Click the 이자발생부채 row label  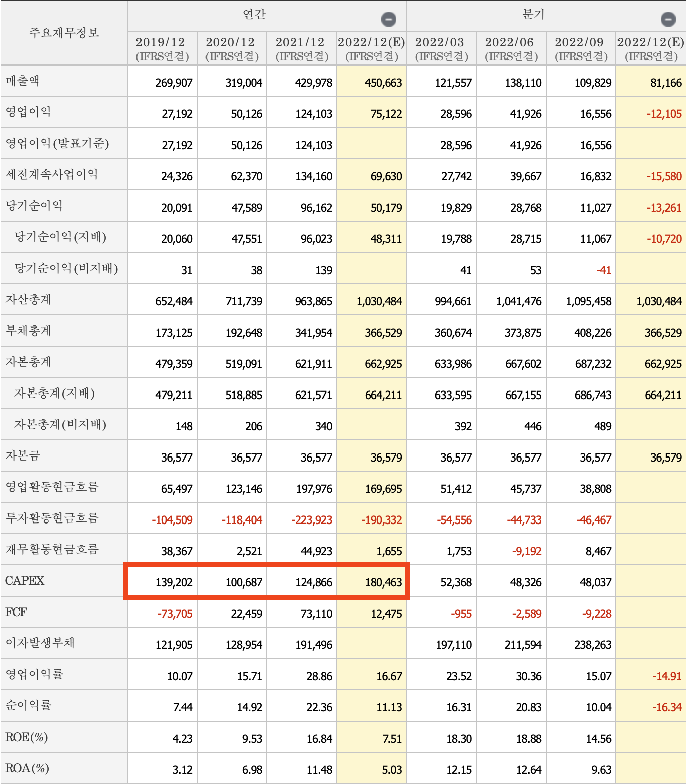pyautogui.click(x=40, y=643)
